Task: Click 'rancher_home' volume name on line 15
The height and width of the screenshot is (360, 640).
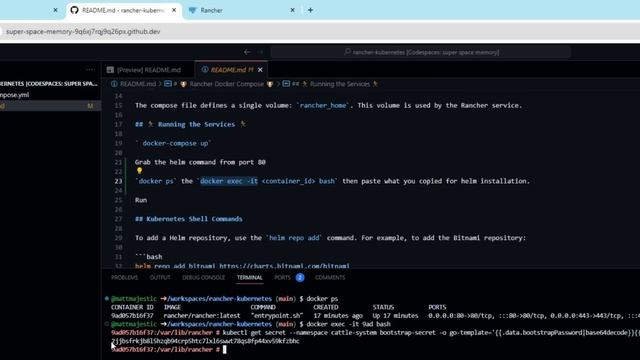Action: [323, 105]
